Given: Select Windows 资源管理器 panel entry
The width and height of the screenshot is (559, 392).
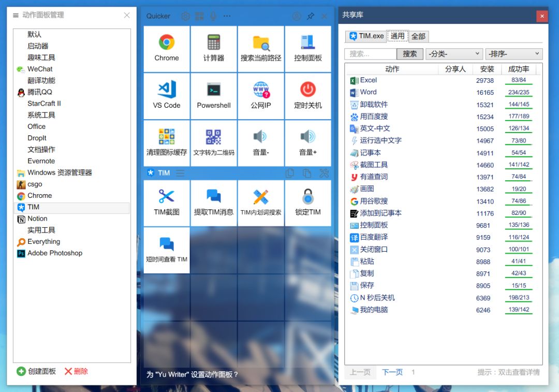Looking at the screenshot, I should click(72, 172).
